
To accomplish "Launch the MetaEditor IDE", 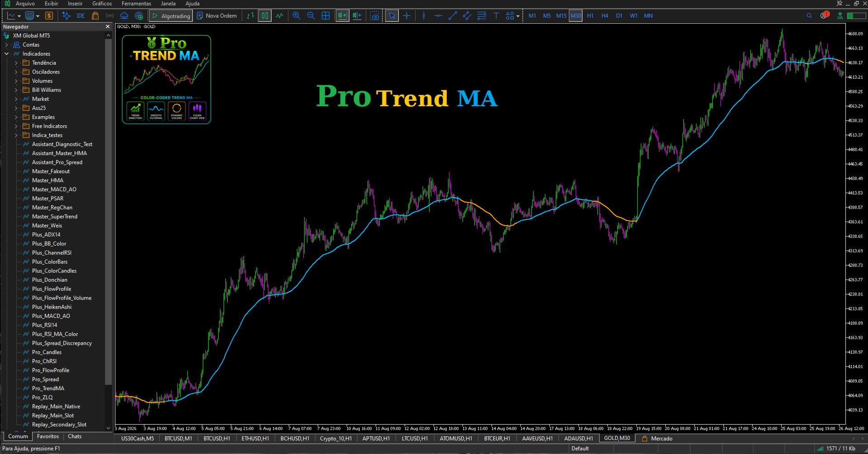I will 81,16.
